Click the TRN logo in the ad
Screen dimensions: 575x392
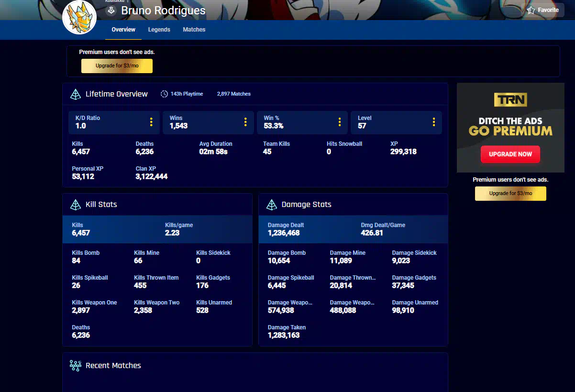click(x=510, y=100)
